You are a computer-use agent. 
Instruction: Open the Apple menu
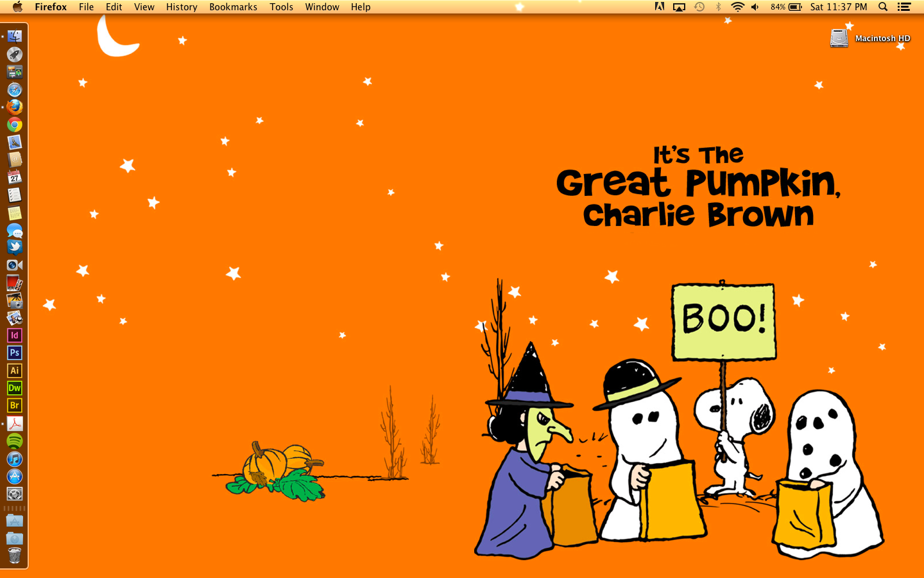pos(17,7)
